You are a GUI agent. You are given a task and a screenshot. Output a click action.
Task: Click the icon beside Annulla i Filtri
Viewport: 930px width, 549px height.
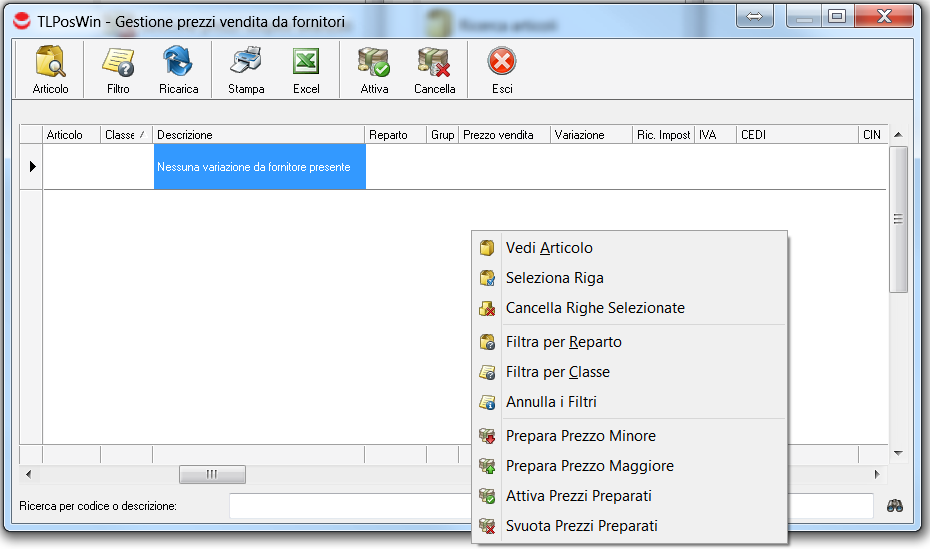[x=487, y=402]
